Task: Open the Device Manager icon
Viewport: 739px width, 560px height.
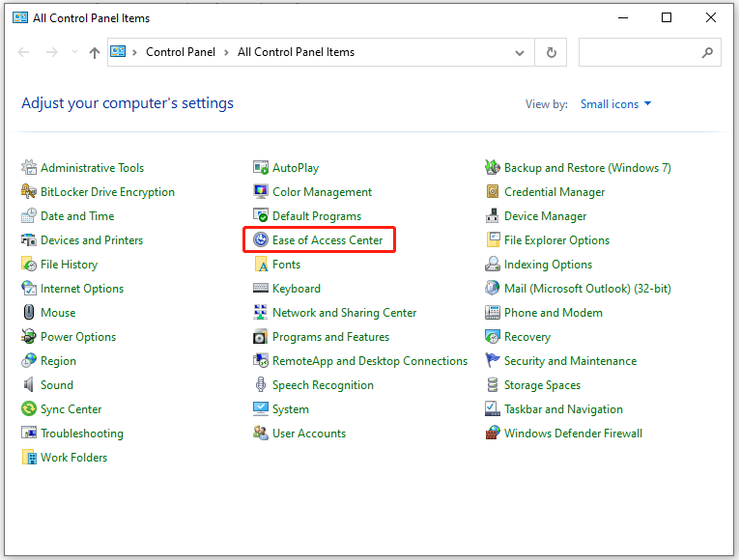Action: point(493,216)
